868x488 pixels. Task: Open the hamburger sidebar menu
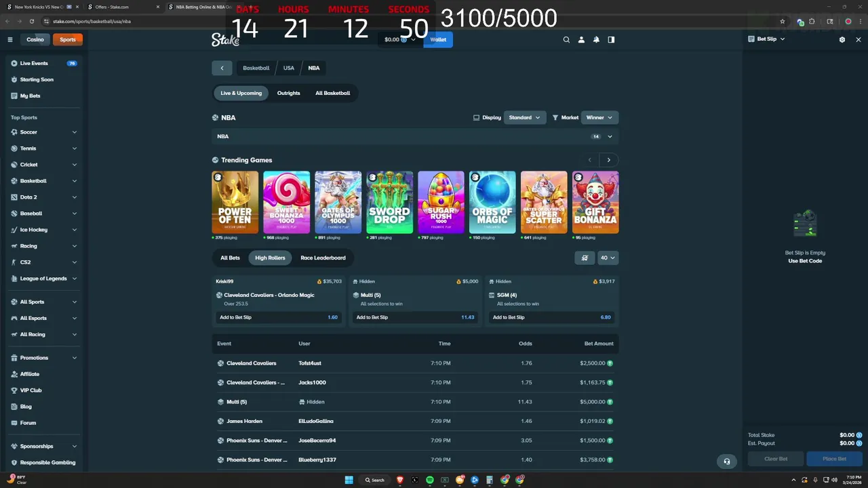click(10, 39)
